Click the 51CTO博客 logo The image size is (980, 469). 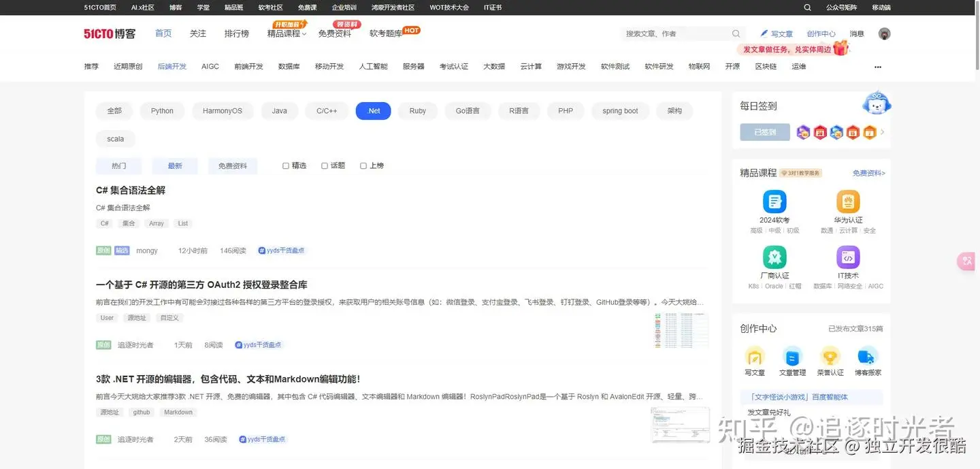pyautogui.click(x=110, y=33)
